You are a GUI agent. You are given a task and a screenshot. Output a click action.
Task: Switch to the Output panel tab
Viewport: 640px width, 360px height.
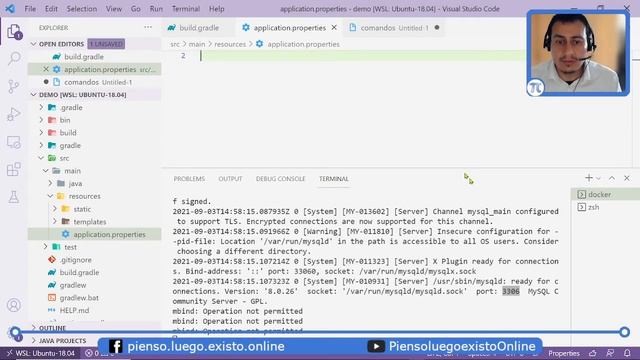(230, 179)
